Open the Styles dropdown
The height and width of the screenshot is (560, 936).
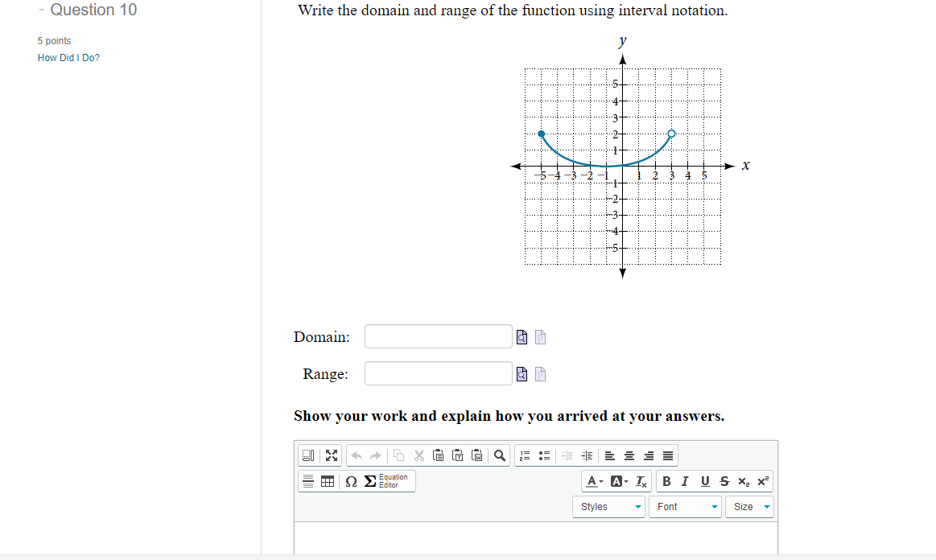(x=608, y=507)
